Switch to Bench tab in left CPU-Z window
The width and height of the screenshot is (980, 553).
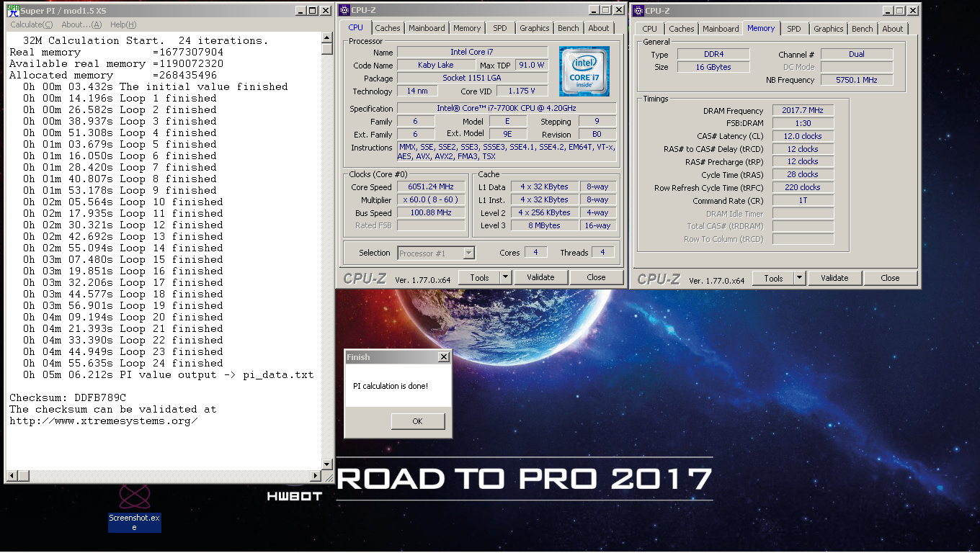[x=569, y=28]
